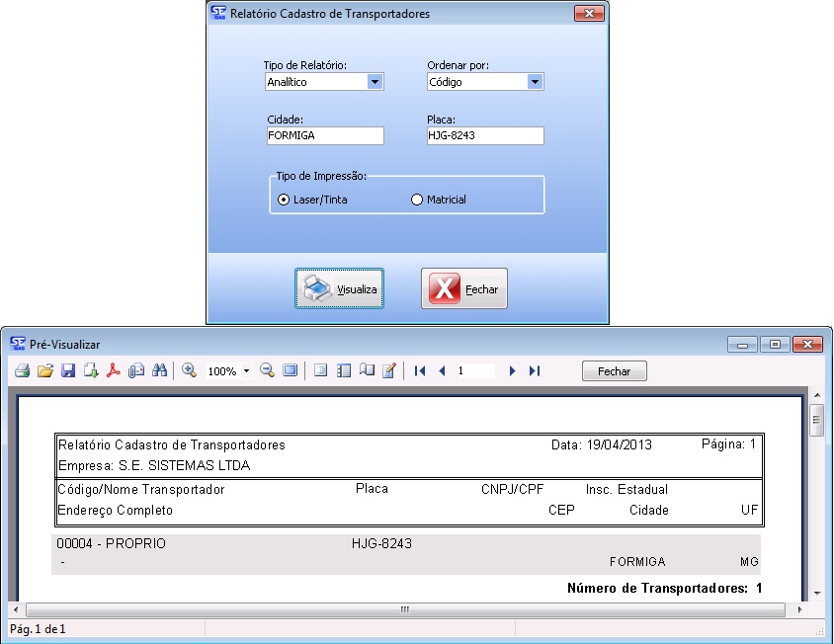834x644 pixels.
Task: Export the report to PDF
Action: 114,371
